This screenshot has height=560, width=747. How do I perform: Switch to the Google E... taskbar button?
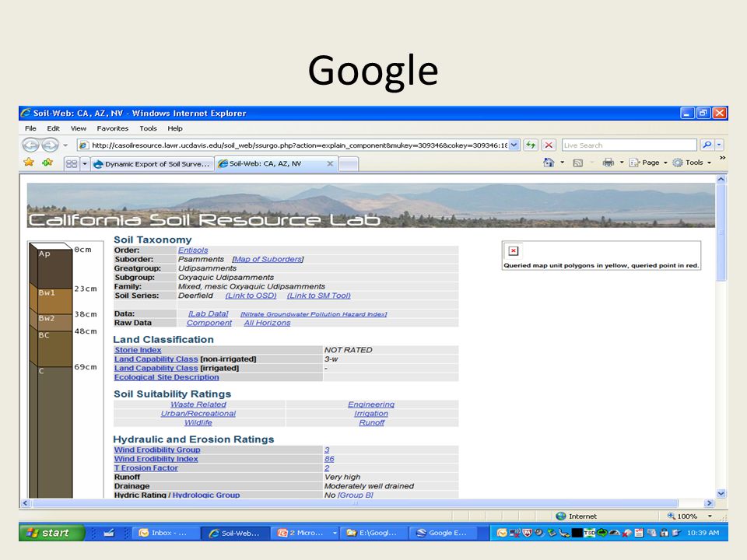tap(444, 533)
